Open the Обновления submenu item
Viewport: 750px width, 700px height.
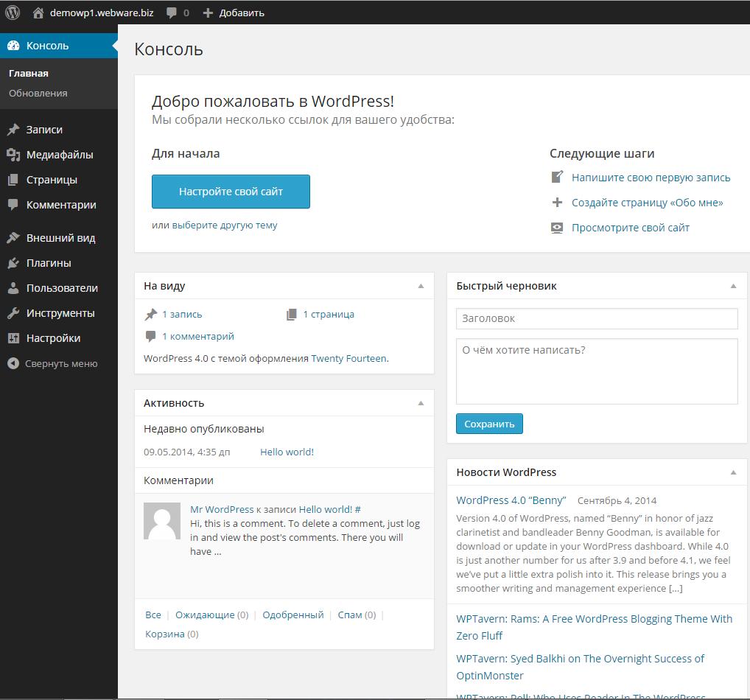tap(38, 94)
